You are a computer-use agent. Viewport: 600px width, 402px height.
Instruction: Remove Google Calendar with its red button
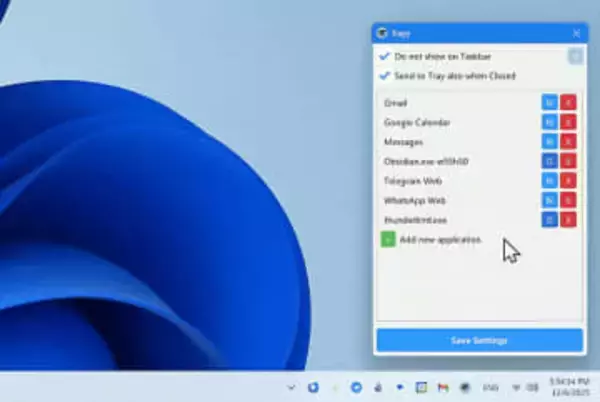click(x=568, y=122)
